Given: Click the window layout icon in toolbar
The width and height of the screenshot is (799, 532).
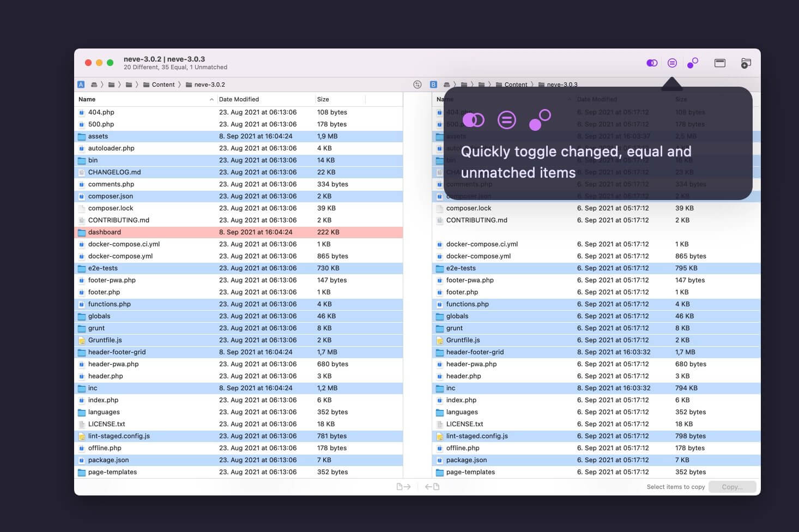Looking at the screenshot, I should click(719, 63).
